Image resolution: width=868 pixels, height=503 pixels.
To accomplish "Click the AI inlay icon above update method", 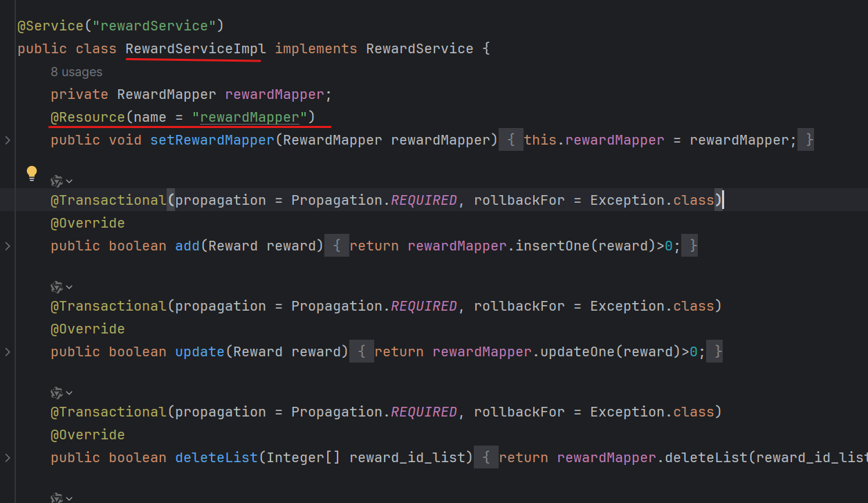I will [57, 287].
